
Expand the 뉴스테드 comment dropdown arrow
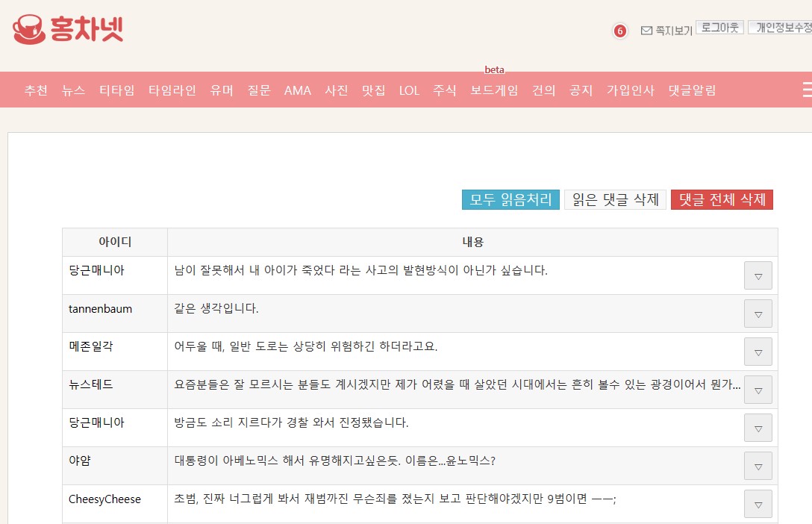click(x=758, y=390)
